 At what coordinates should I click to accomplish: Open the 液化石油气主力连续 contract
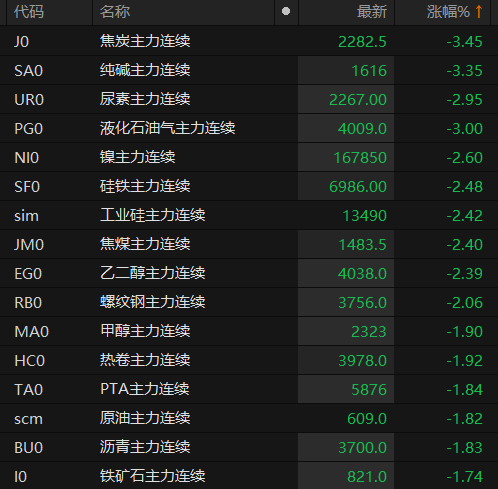pyautogui.click(x=168, y=128)
